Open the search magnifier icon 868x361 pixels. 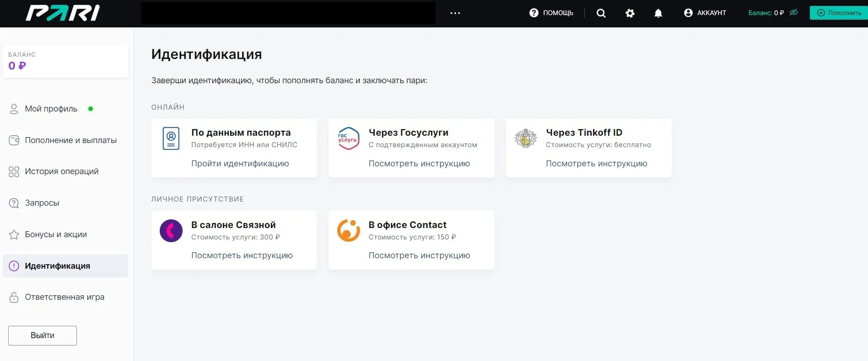601,13
